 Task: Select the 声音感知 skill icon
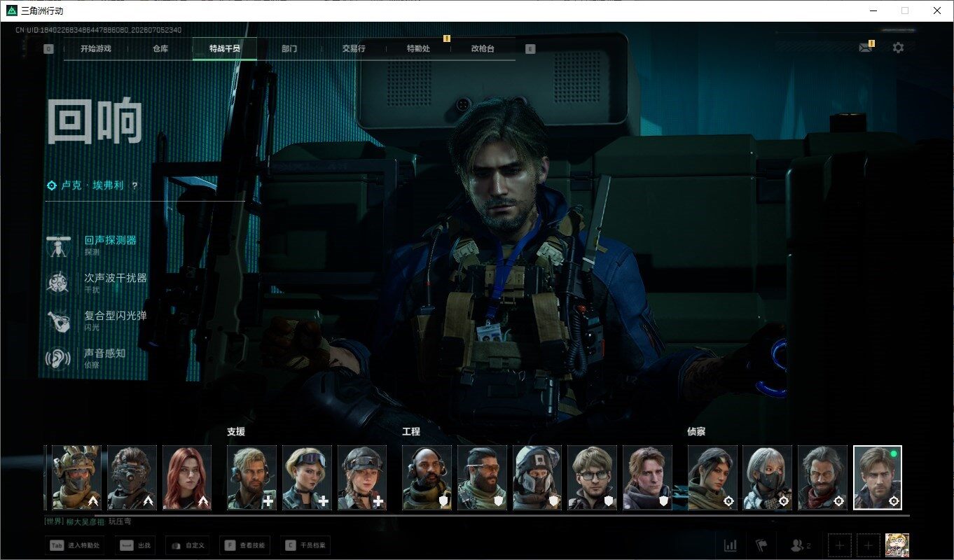click(58, 358)
